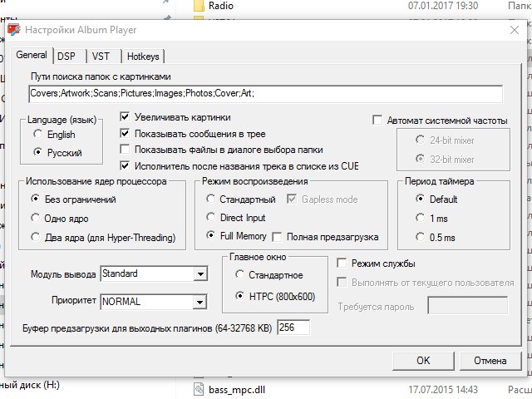The height and width of the screenshot is (399, 532).
Task: Close the Album Player settings dialog
Action: 515,30
